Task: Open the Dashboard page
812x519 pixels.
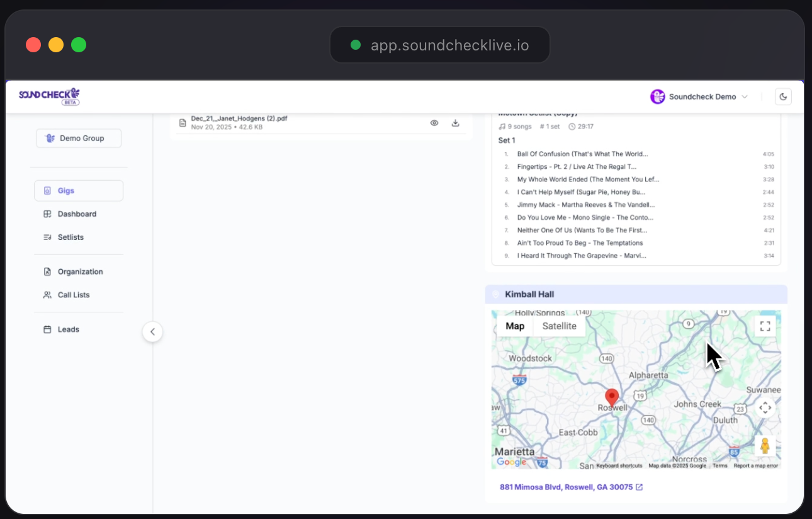Action: pos(77,214)
